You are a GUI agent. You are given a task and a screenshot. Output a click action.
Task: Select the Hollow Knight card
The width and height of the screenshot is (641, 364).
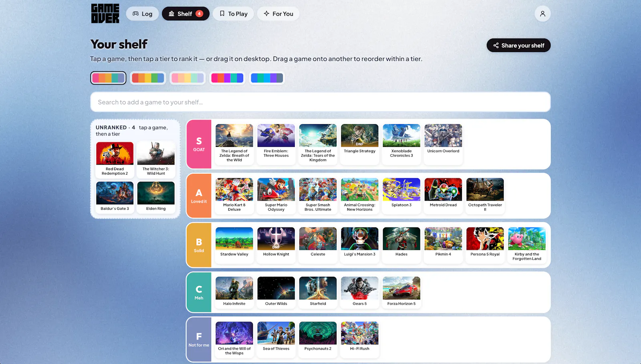point(276,245)
